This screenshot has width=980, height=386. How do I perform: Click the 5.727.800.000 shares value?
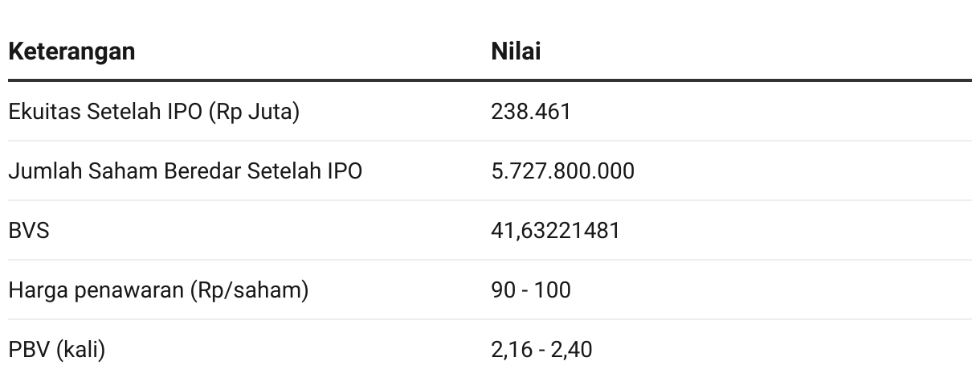coord(562,170)
